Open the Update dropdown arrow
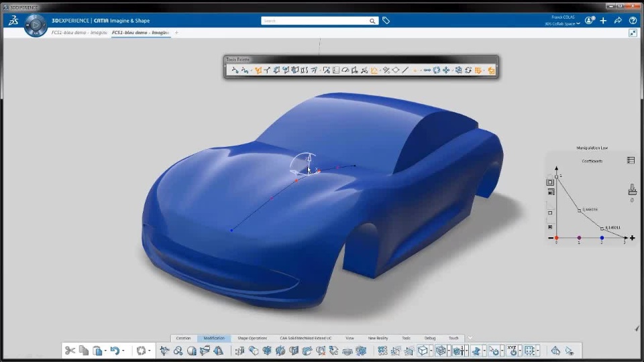The width and height of the screenshot is (644, 362). [150, 351]
